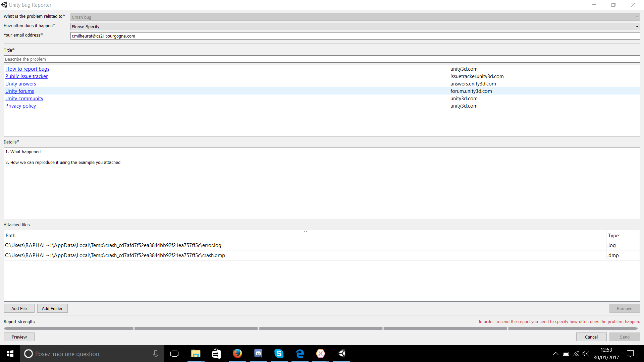Open the taskbar clock and date
The image size is (644, 362).
606,354
